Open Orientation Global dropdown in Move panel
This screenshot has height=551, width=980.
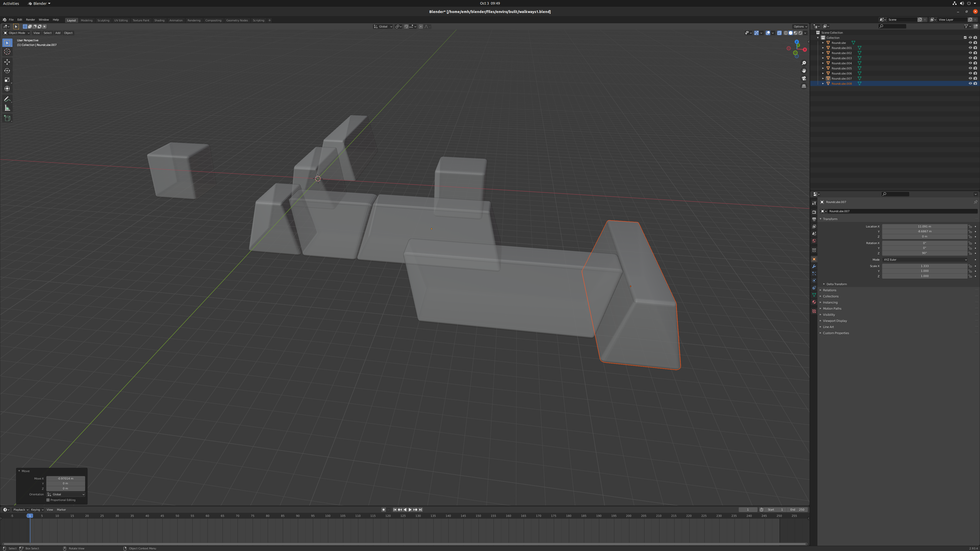point(66,494)
